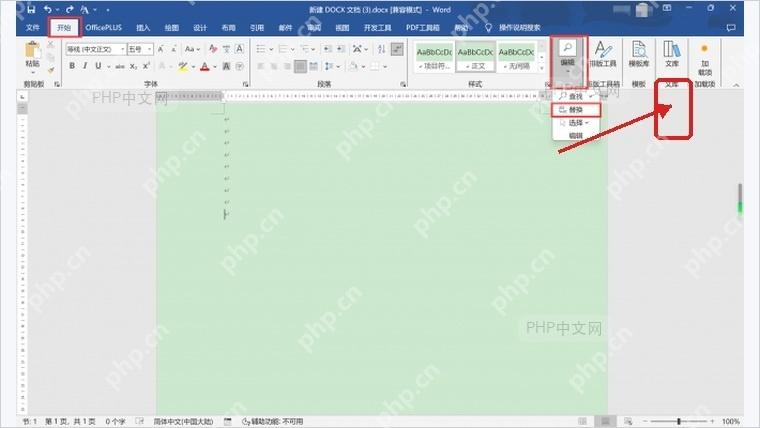Save the document with the floppy icon
Viewport: 760px width, 428px height.
pyautogui.click(x=31, y=9)
